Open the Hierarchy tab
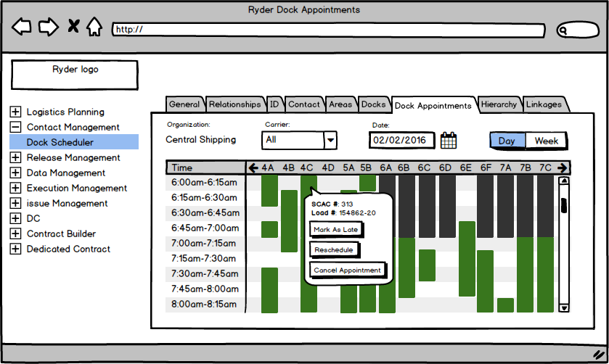Image resolution: width=609 pixels, height=364 pixels. tap(499, 104)
